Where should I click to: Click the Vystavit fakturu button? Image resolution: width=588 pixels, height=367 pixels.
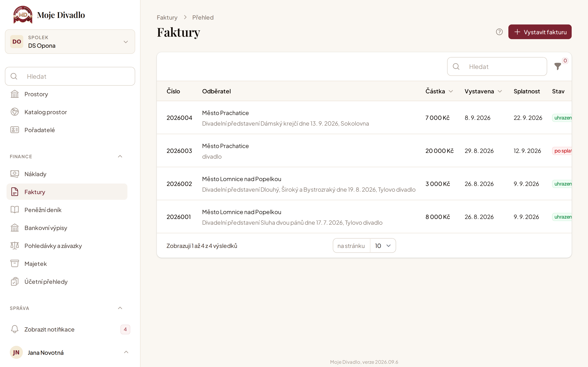[540, 32]
